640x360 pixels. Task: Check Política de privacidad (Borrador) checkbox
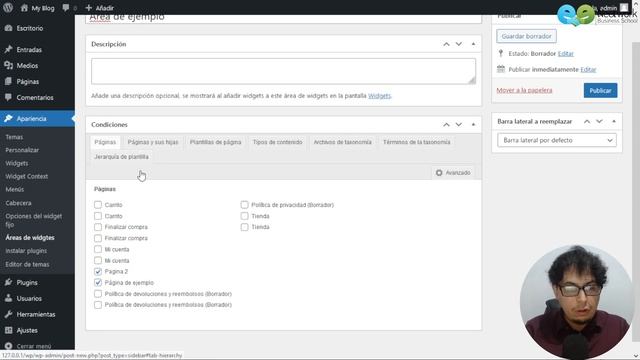[244, 204]
